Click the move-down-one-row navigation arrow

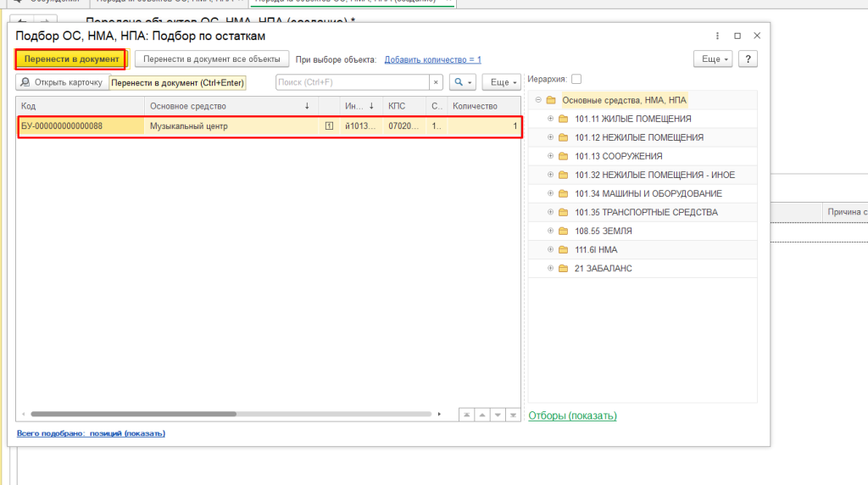498,415
